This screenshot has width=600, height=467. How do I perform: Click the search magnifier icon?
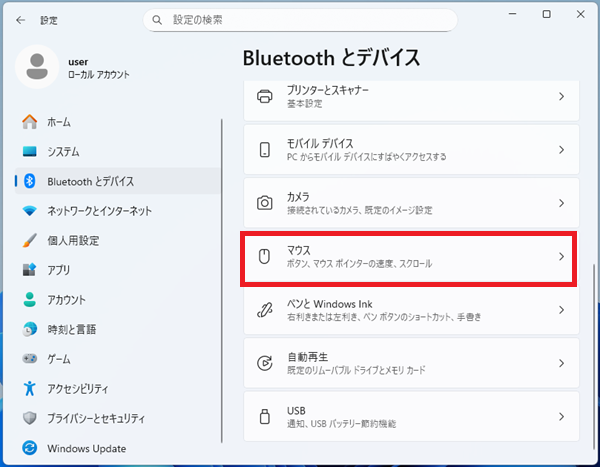[157, 19]
